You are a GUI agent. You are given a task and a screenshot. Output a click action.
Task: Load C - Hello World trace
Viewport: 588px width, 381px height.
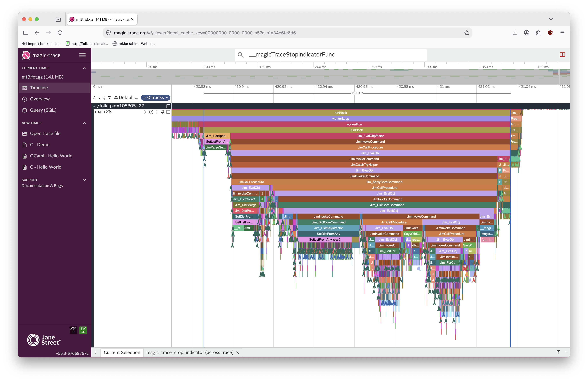(x=54, y=167)
